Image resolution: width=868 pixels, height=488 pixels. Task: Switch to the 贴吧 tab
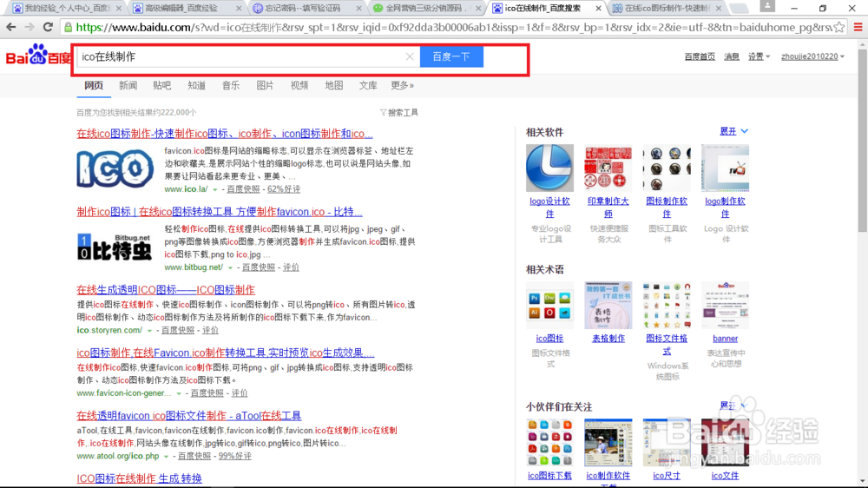pos(162,85)
